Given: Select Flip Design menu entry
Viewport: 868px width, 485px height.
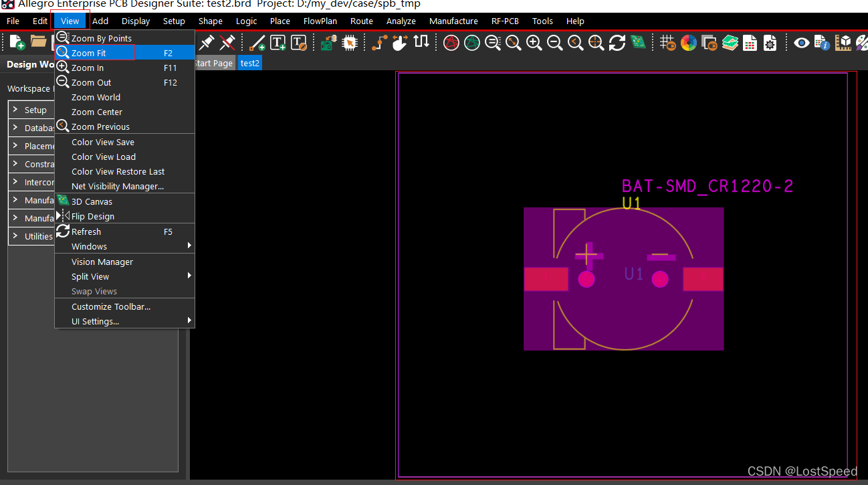Looking at the screenshot, I should pyautogui.click(x=92, y=216).
